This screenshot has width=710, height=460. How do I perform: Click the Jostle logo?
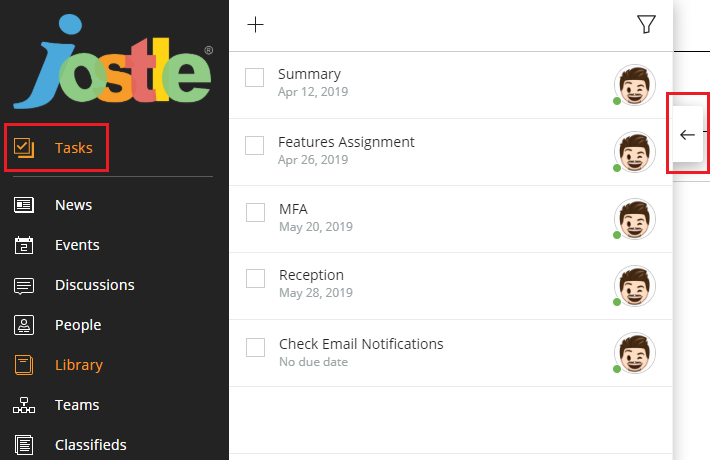(113, 62)
